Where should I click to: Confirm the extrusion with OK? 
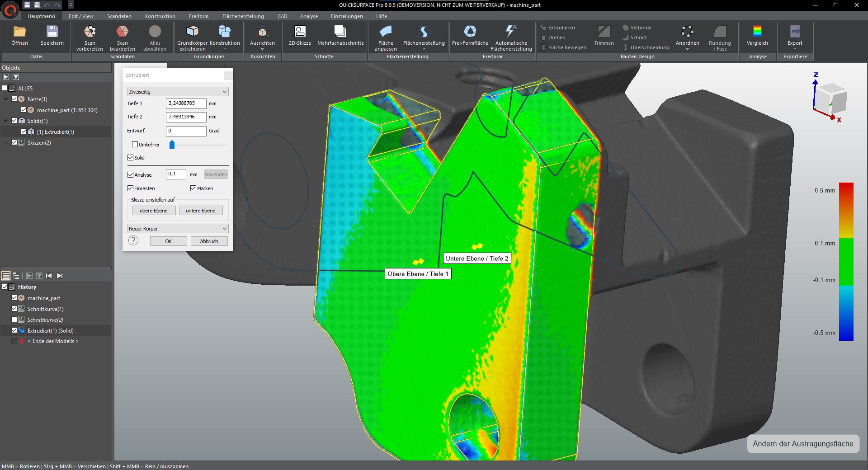(x=168, y=241)
